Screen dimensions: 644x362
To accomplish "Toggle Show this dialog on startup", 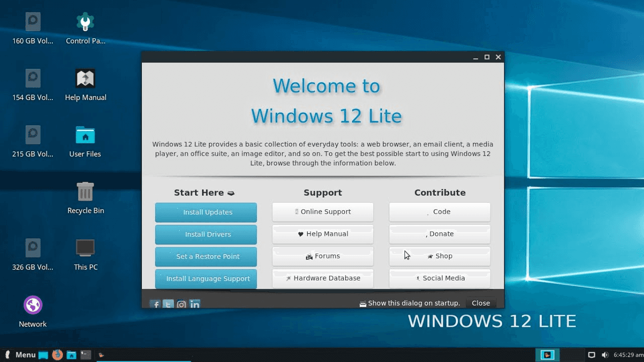I will [410, 303].
